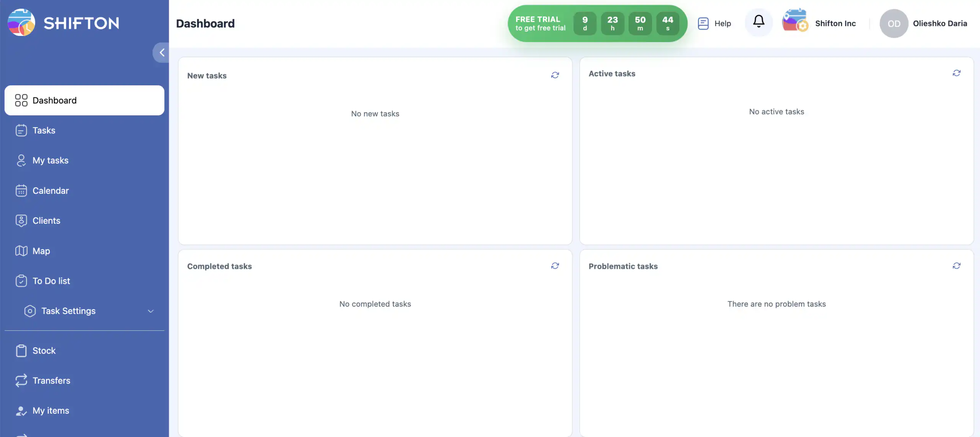Navigate to Clients page

(46, 221)
